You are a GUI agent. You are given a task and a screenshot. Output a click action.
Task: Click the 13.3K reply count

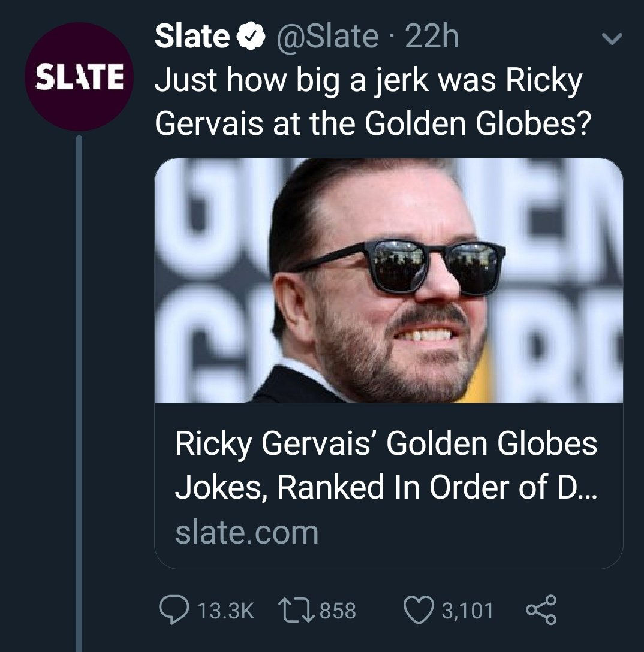tap(225, 611)
